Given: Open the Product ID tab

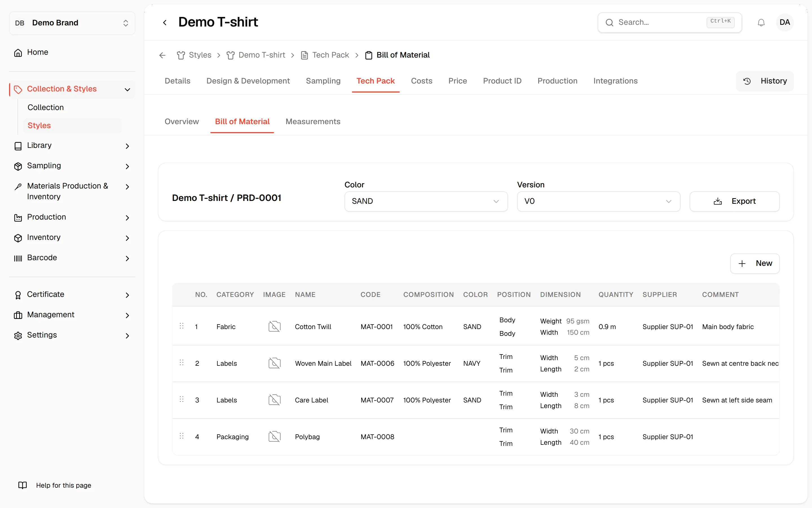Looking at the screenshot, I should [x=502, y=81].
